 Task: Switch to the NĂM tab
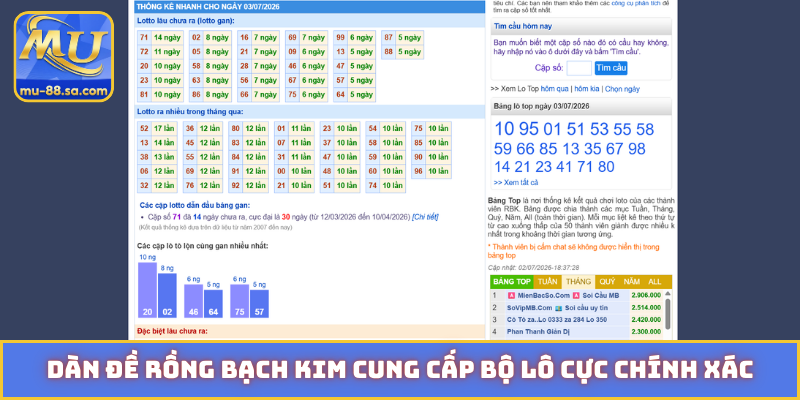tap(632, 282)
